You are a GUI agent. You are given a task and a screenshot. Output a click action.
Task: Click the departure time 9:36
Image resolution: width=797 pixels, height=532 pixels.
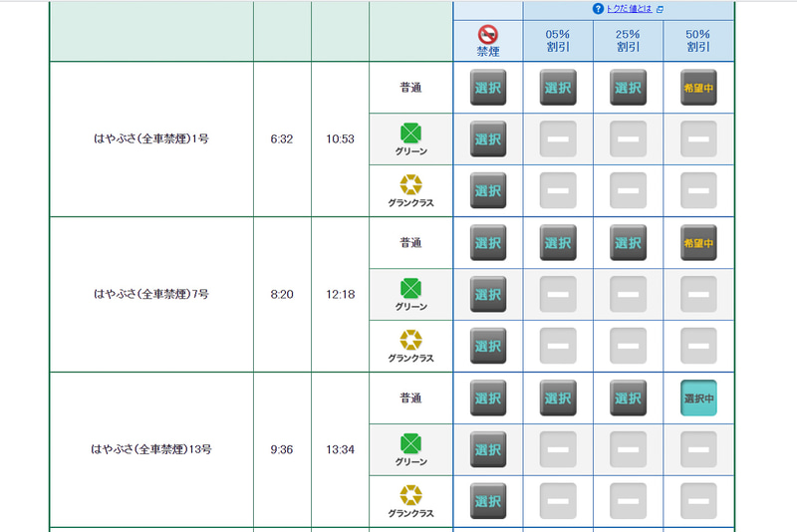point(282,450)
